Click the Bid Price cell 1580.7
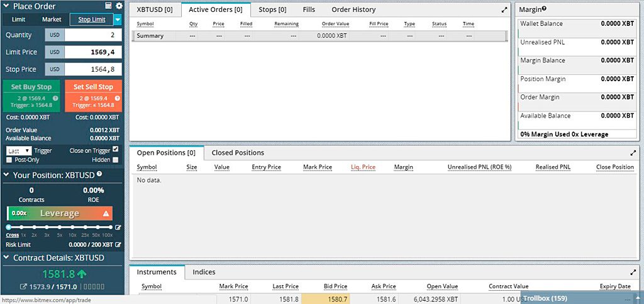644x304 pixels. 326,300
